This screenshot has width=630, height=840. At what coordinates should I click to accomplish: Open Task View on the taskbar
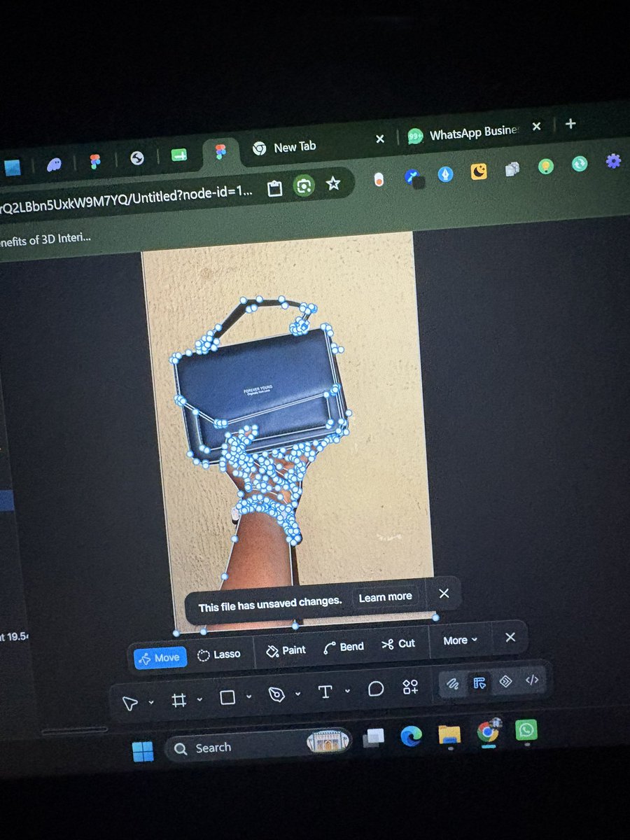[x=374, y=738]
